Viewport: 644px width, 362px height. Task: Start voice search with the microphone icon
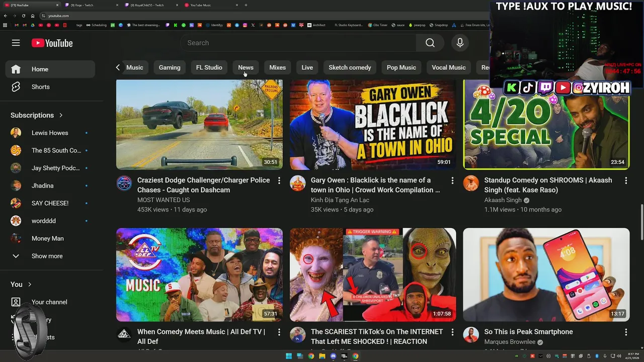[460, 43]
